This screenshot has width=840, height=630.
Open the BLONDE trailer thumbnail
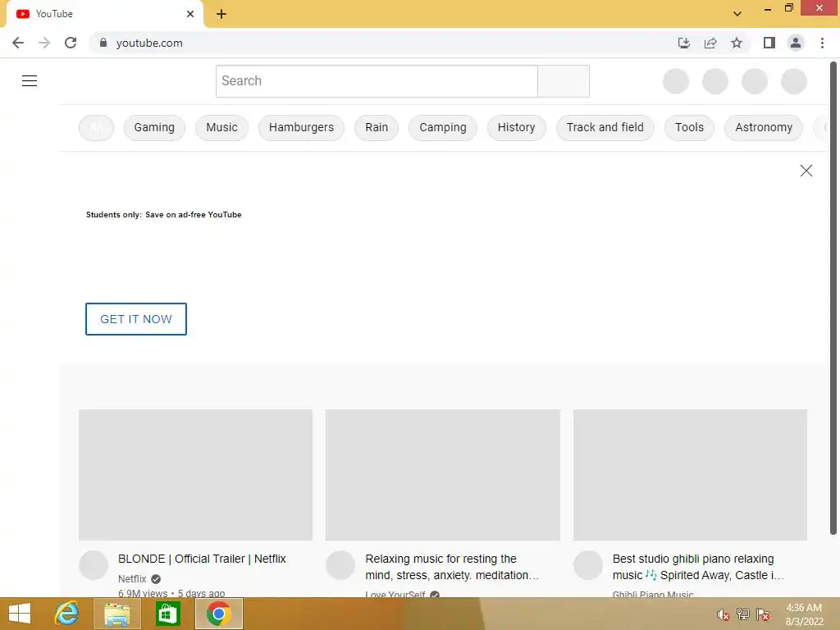pos(195,475)
